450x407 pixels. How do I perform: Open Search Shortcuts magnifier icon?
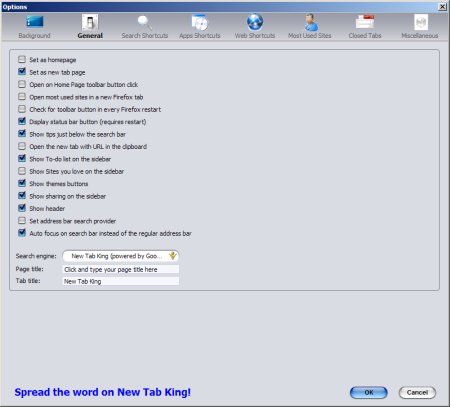[145, 22]
